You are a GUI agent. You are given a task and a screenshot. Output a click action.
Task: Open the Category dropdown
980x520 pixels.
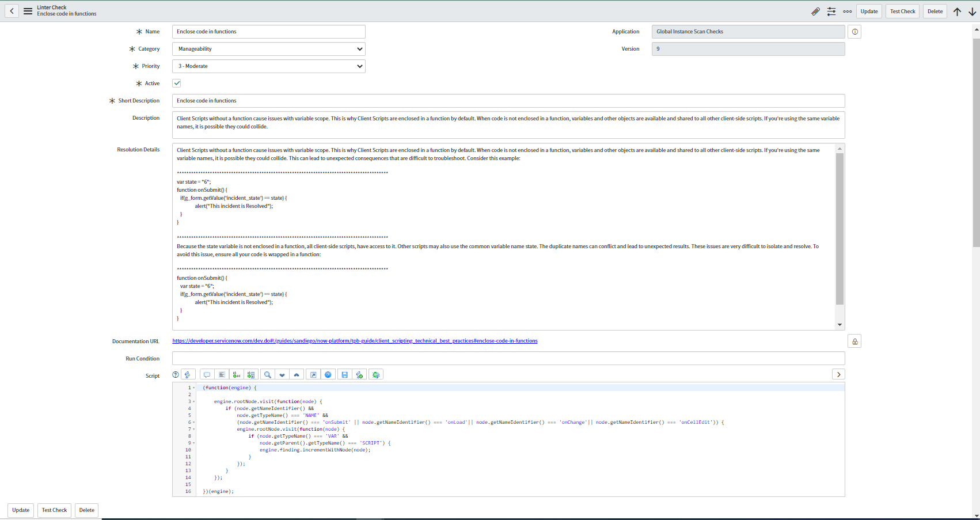point(268,49)
